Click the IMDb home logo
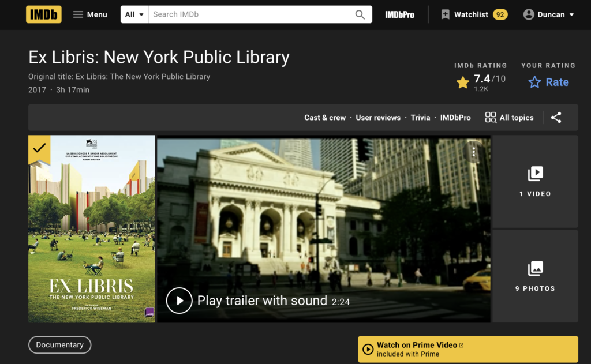 click(x=43, y=14)
